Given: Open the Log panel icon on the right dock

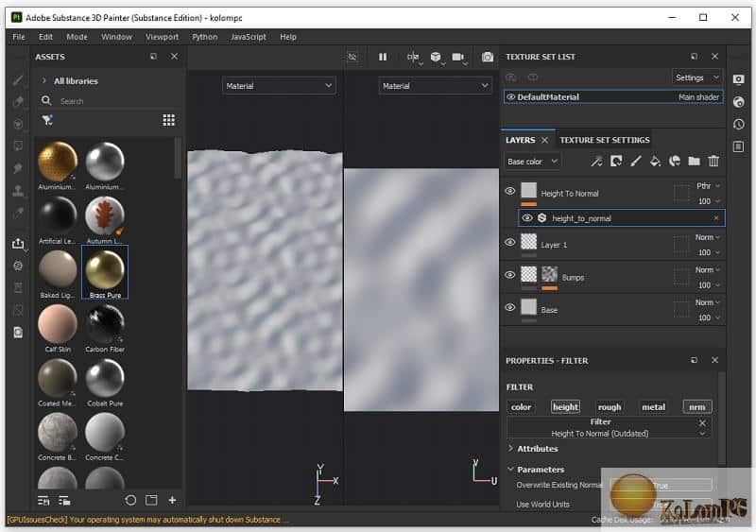Looking at the screenshot, I should [x=738, y=146].
